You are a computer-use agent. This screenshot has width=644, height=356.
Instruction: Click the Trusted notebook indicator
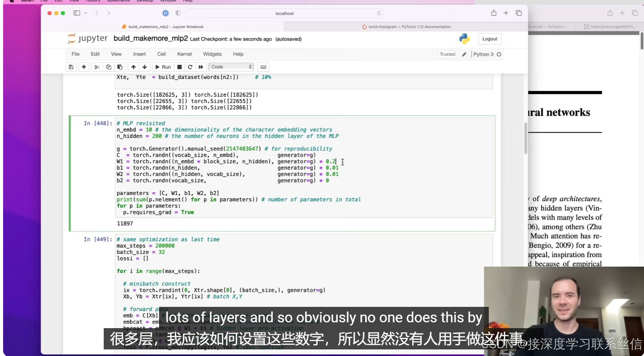pos(447,54)
